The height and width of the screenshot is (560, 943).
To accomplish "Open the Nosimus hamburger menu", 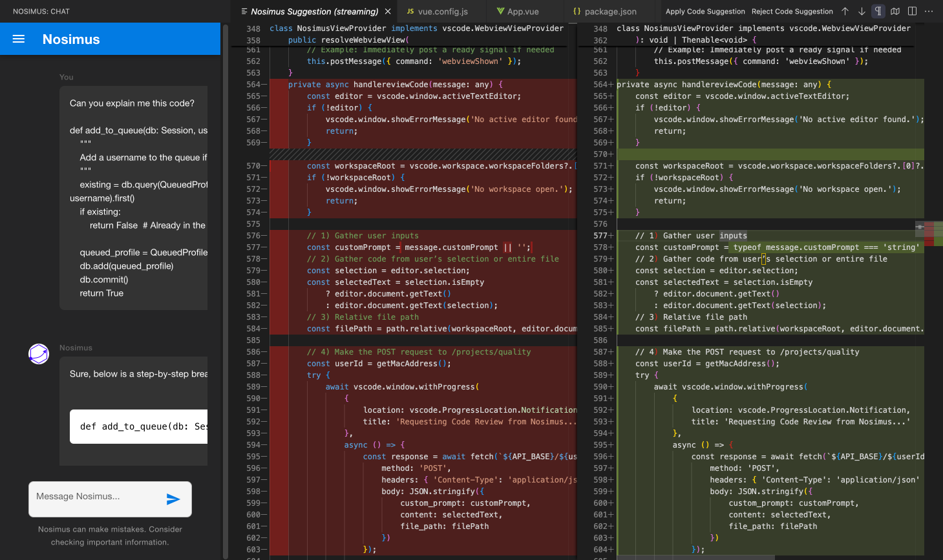I will pyautogui.click(x=19, y=39).
